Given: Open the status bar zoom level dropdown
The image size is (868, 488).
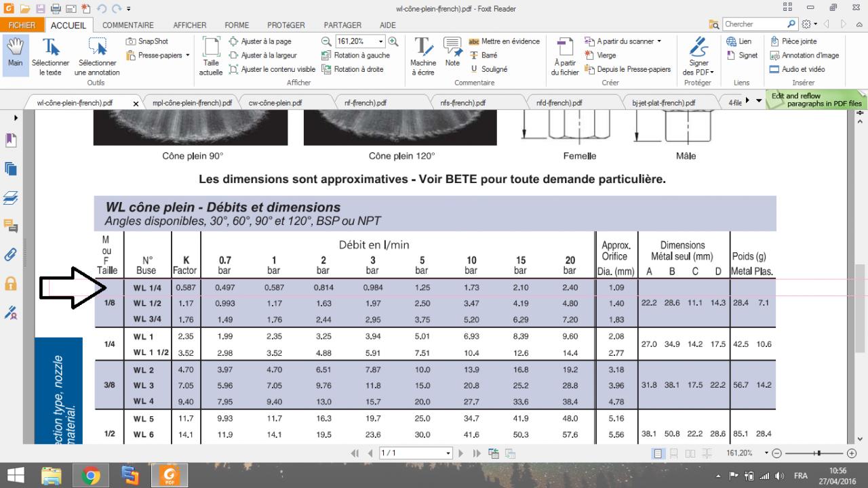Looking at the screenshot, I should pyautogui.click(x=766, y=453).
